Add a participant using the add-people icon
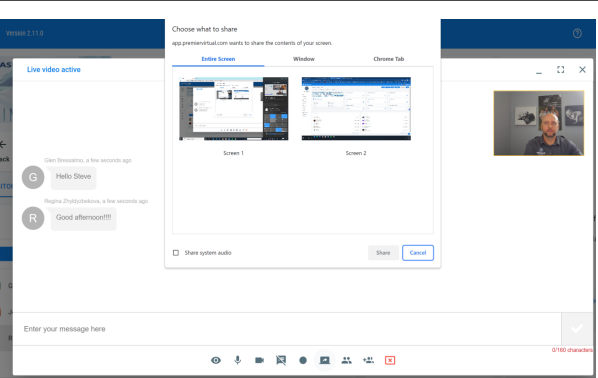This screenshot has width=598, height=378. (368, 360)
